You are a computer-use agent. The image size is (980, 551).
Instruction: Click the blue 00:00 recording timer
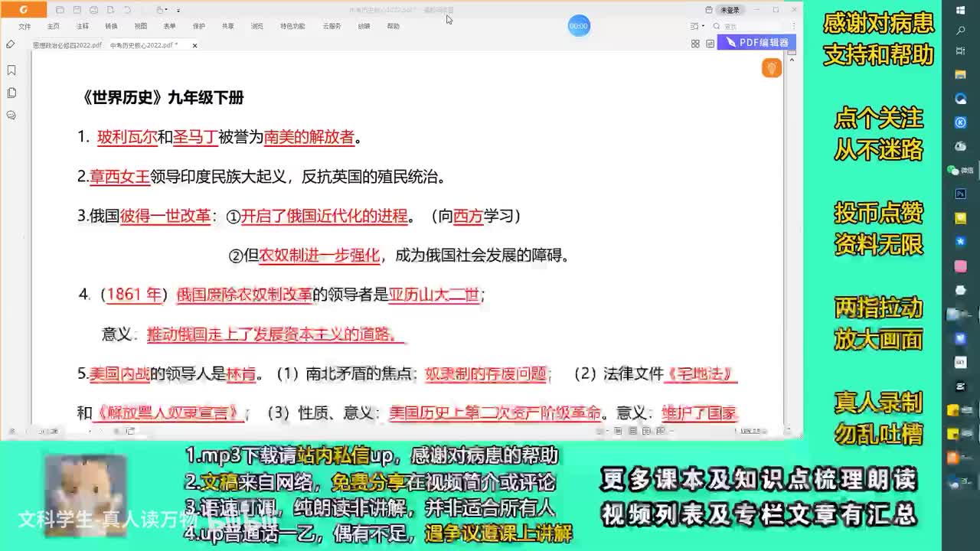pos(579,26)
